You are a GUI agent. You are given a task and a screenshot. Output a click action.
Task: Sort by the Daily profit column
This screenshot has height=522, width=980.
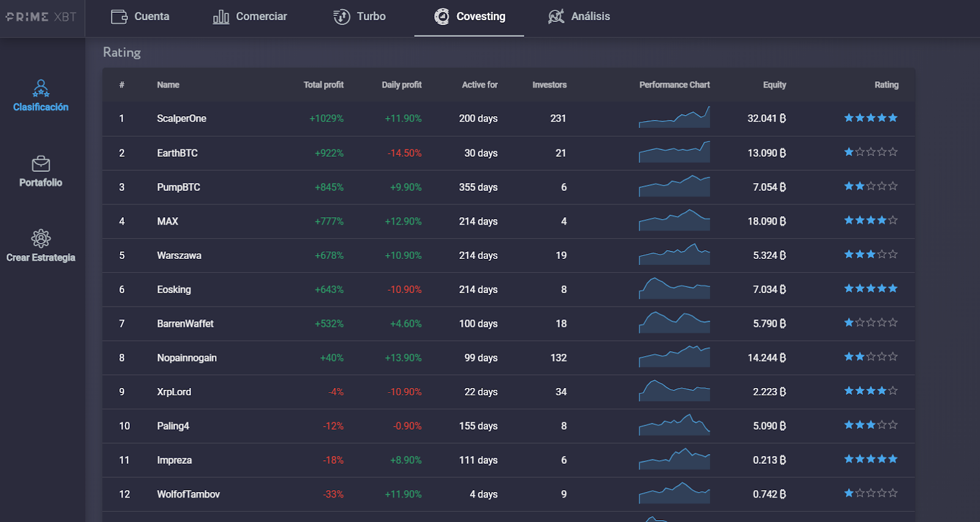pos(402,85)
